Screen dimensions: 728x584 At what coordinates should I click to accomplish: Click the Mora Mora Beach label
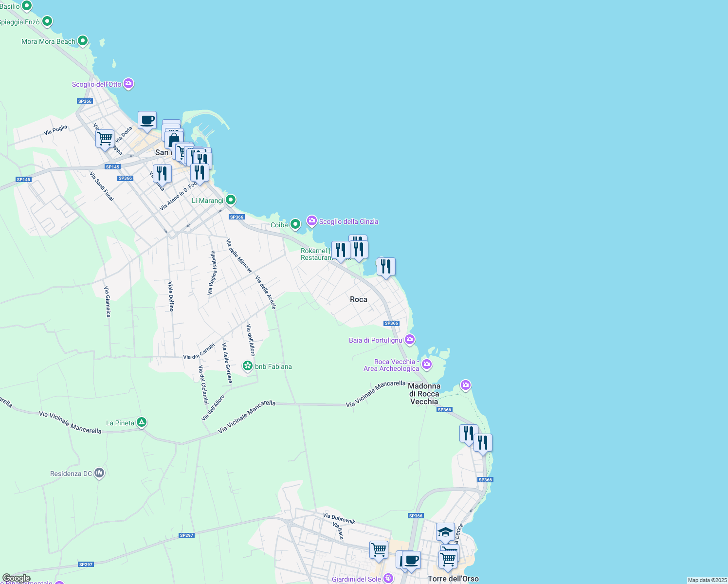pyautogui.click(x=48, y=41)
